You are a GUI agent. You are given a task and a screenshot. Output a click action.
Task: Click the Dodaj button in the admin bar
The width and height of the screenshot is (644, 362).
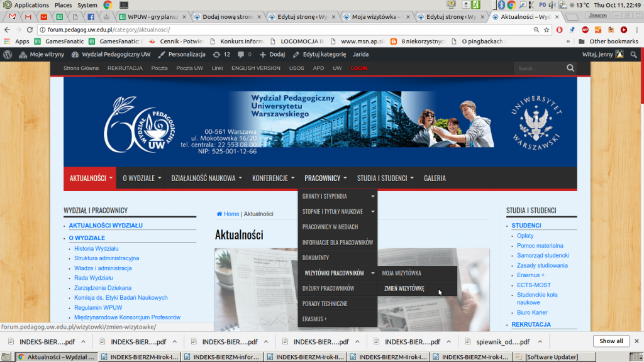pyautogui.click(x=272, y=54)
